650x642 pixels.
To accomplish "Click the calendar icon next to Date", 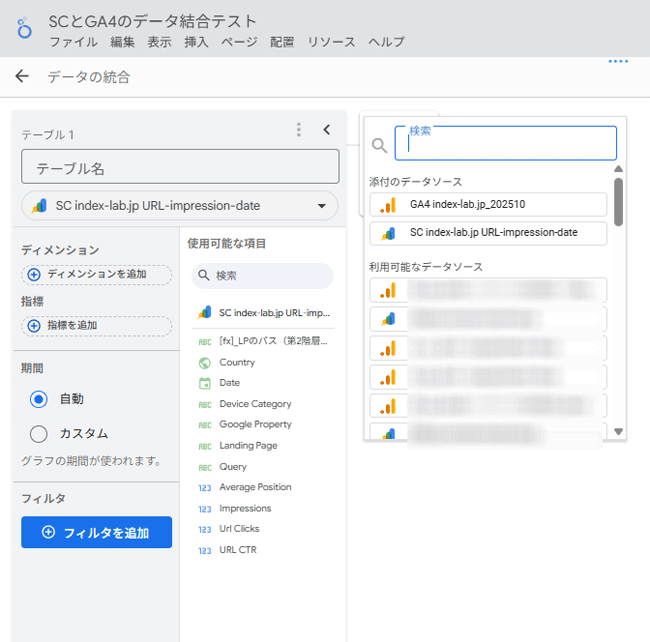I will (205, 383).
